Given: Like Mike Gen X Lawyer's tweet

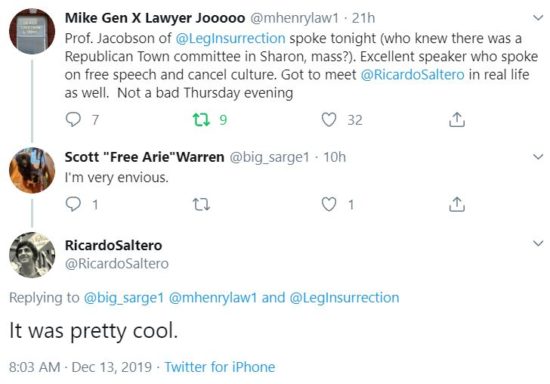Looking at the screenshot, I should pos(329,120).
